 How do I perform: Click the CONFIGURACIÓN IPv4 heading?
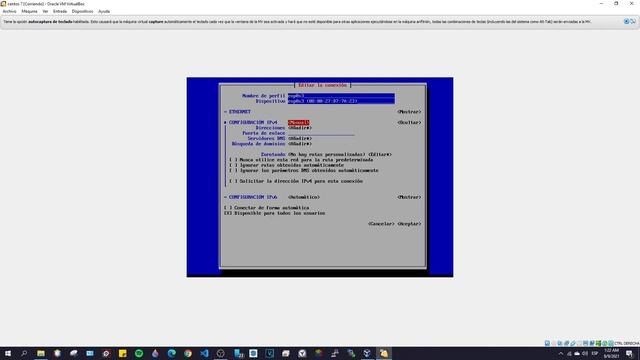[x=253, y=122]
